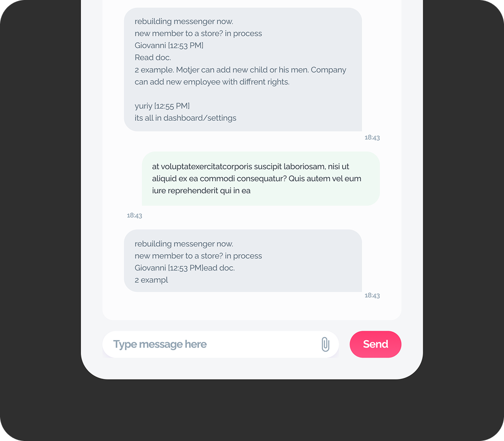504x441 pixels.
Task: Click the green reply bubble starting with voluptat
Action: (x=261, y=178)
